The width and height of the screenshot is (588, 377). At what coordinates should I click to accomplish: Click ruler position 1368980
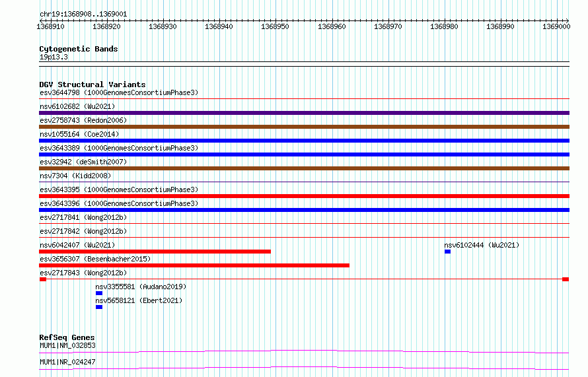pos(444,26)
